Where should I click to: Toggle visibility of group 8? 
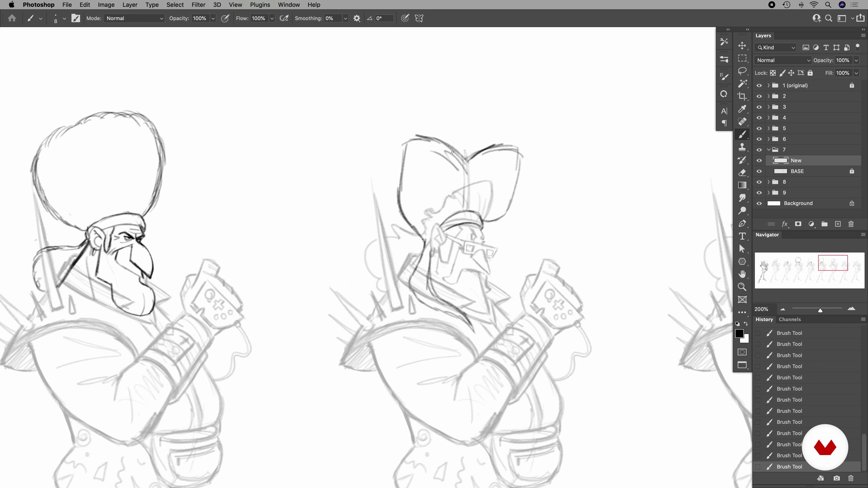(759, 182)
